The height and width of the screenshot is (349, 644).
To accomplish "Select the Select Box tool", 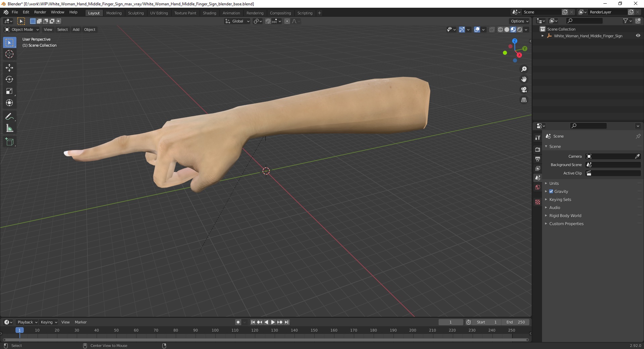I will [x=9, y=43].
